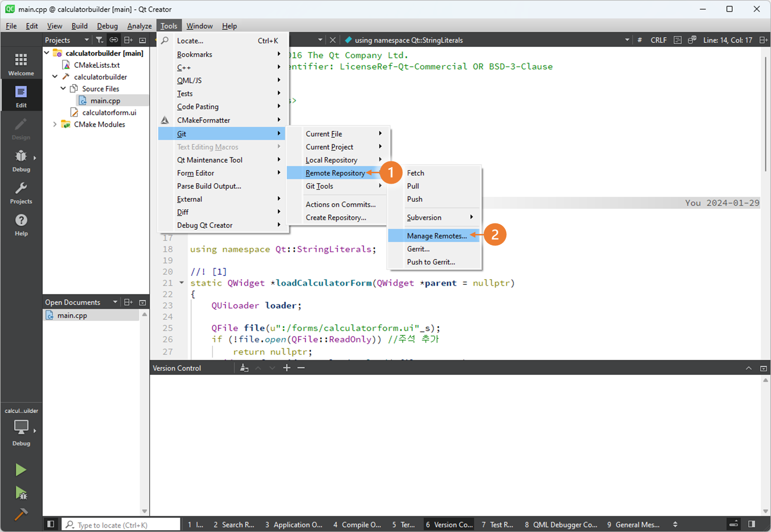This screenshot has height=532, width=771.
Task: Open General Messages pane tab
Action: (x=633, y=524)
